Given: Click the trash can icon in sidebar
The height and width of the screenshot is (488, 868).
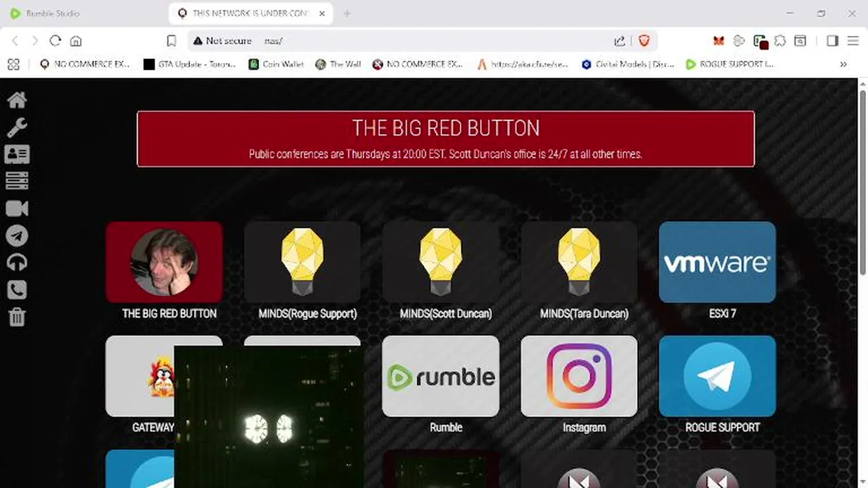Looking at the screenshot, I should click(x=17, y=317).
